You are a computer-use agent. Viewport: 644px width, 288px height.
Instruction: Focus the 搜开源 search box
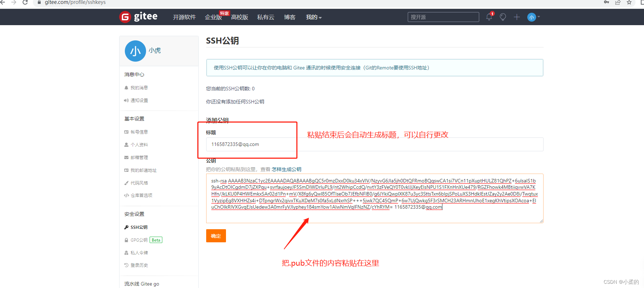[x=443, y=17]
